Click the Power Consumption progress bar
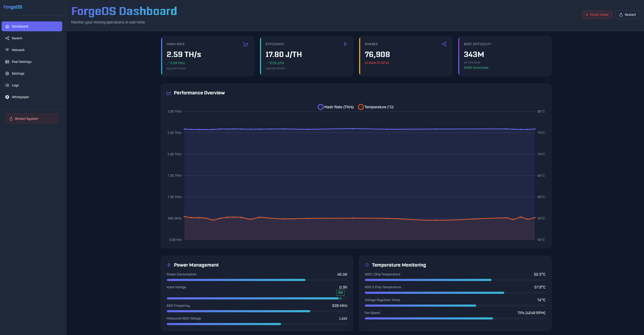Image resolution: width=644 pixels, height=335 pixels. (x=257, y=280)
